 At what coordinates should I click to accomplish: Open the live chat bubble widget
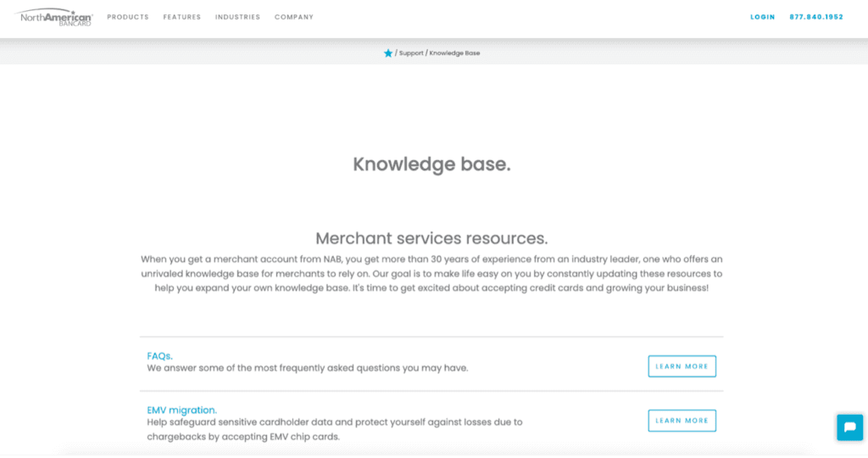(x=849, y=427)
